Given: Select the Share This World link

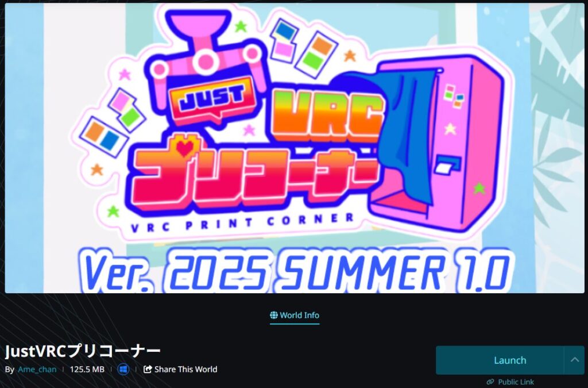Looking at the screenshot, I should coord(180,369).
